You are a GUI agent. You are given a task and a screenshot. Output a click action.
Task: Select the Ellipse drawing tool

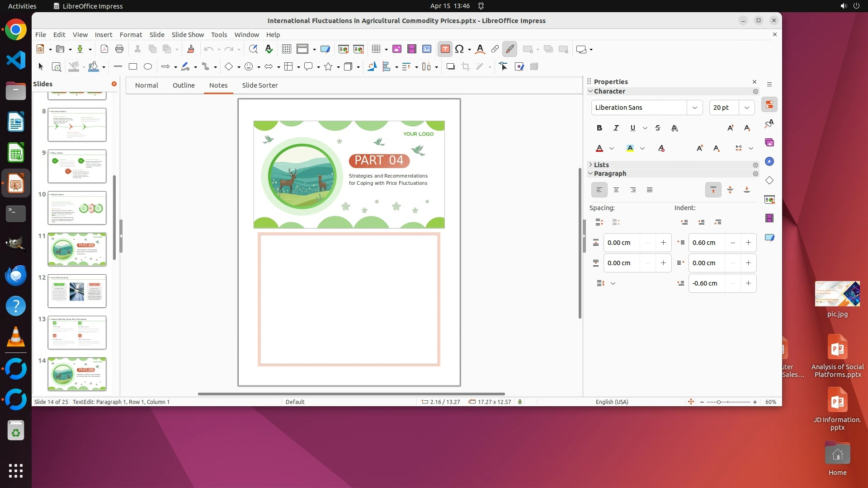147,67
